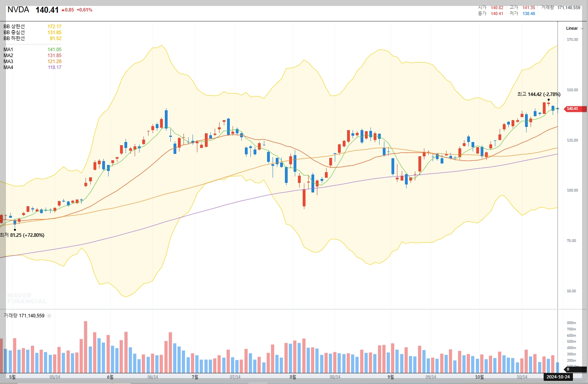
Task: Click the 2024-10-24 date label on time axis
Action: click(558, 377)
